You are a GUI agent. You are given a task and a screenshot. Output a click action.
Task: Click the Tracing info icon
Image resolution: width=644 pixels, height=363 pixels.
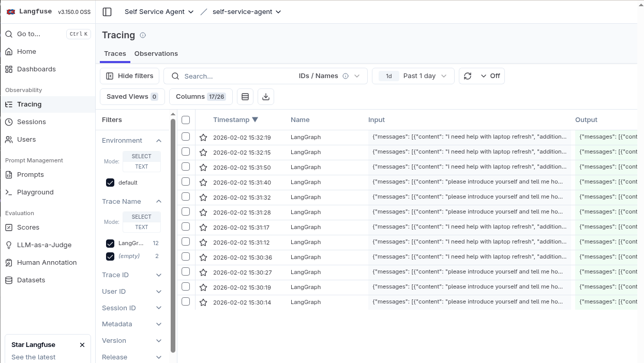(x=143, y=35)
